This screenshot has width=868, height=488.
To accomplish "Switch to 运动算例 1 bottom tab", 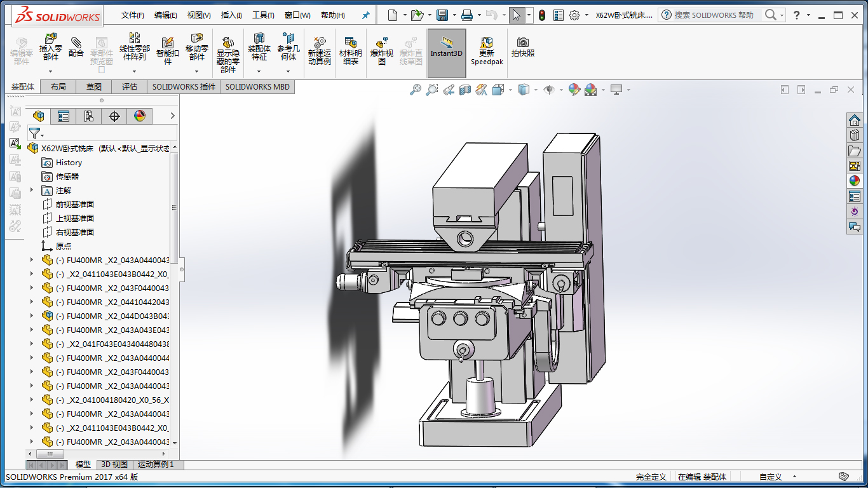I will [156, 464].
